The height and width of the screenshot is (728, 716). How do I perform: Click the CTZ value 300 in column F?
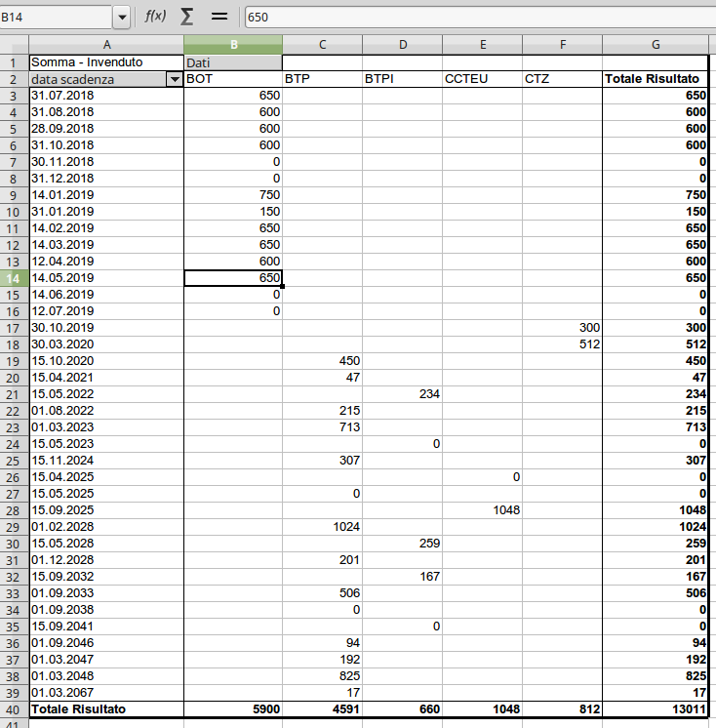(x=563, y=328)
